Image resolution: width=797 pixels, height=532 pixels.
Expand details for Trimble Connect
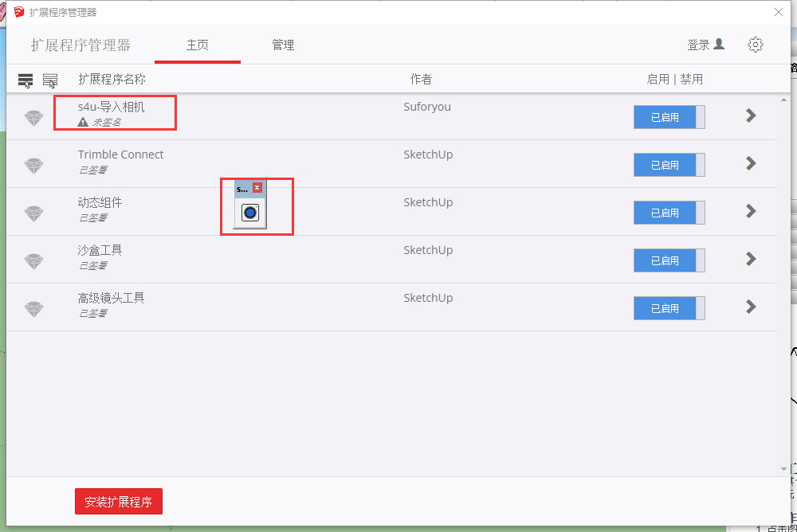click(x=751, y=163)
